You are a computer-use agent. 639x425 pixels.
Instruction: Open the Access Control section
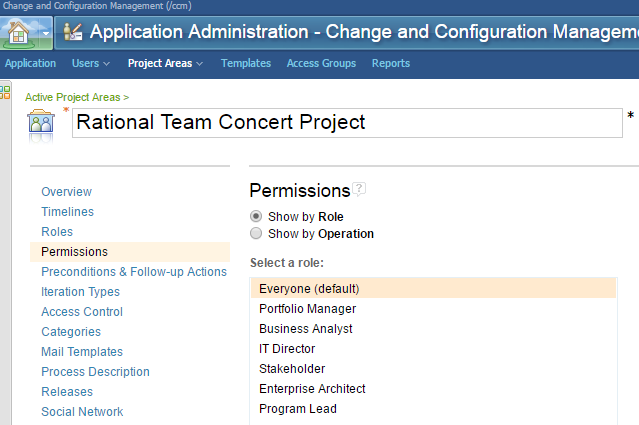(x=80, y=312)
